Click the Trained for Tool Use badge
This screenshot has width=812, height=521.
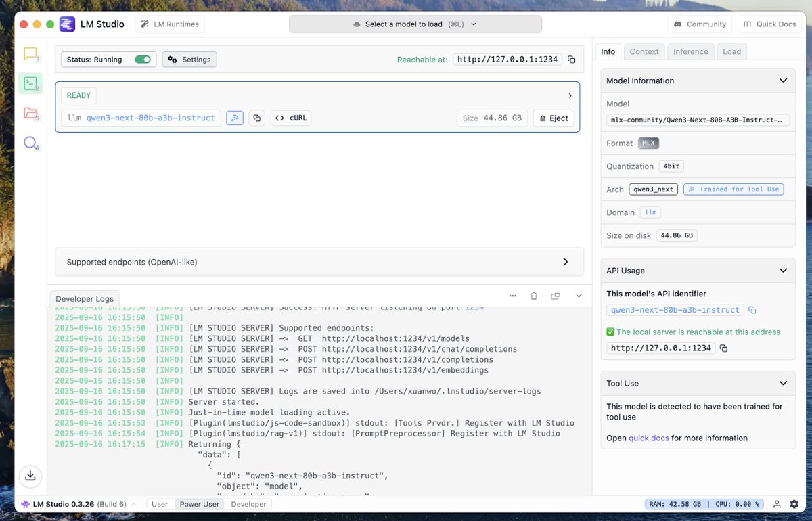pyautogui.click(x=734, y=189)
